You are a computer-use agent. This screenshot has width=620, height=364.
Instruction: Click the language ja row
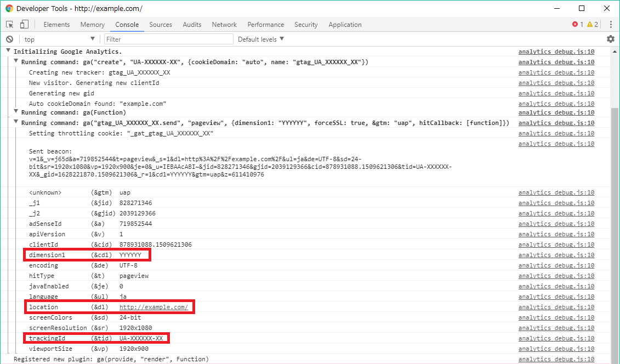[x=77, y=297]
